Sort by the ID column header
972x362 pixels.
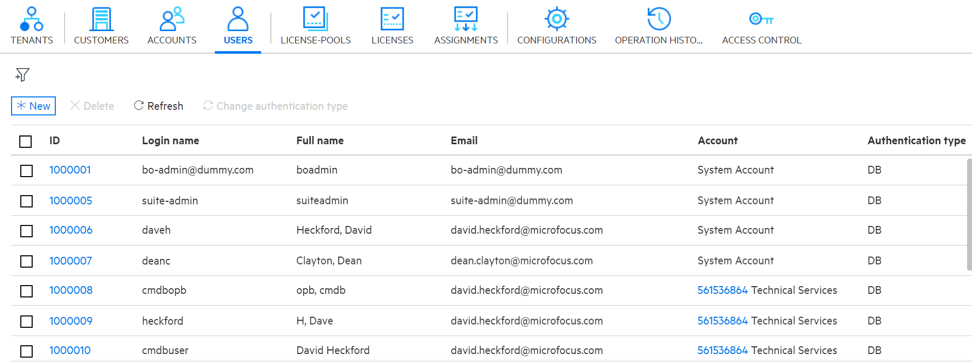[55, 140]
